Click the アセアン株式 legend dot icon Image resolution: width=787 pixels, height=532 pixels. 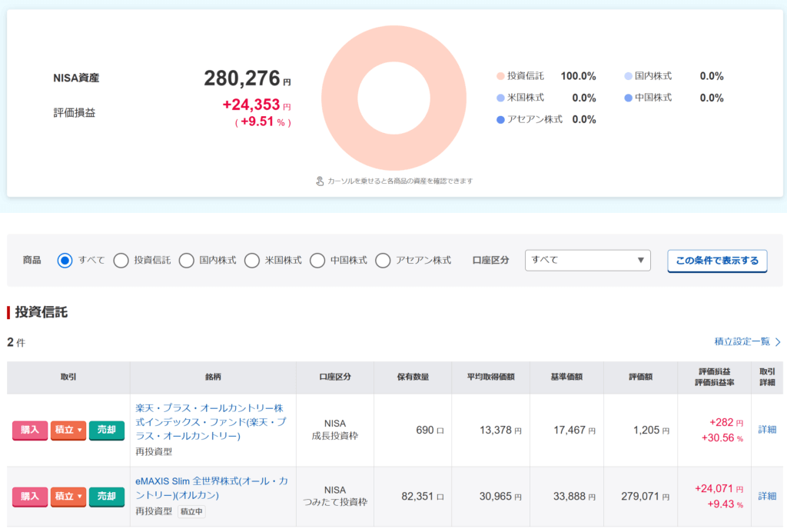[500, 119]
